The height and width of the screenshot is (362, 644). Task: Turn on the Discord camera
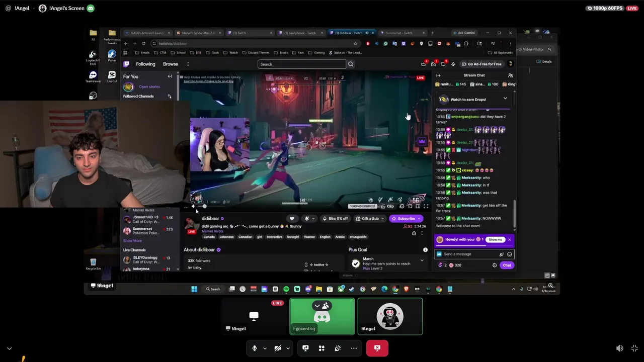tap(277, 348)
